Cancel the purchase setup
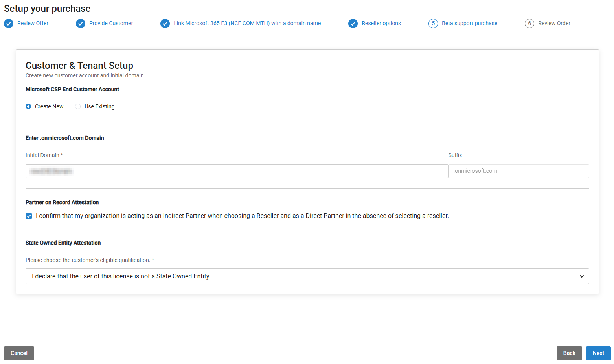The width and height of the screenshot is (614, 364). [x=19, y=353]
